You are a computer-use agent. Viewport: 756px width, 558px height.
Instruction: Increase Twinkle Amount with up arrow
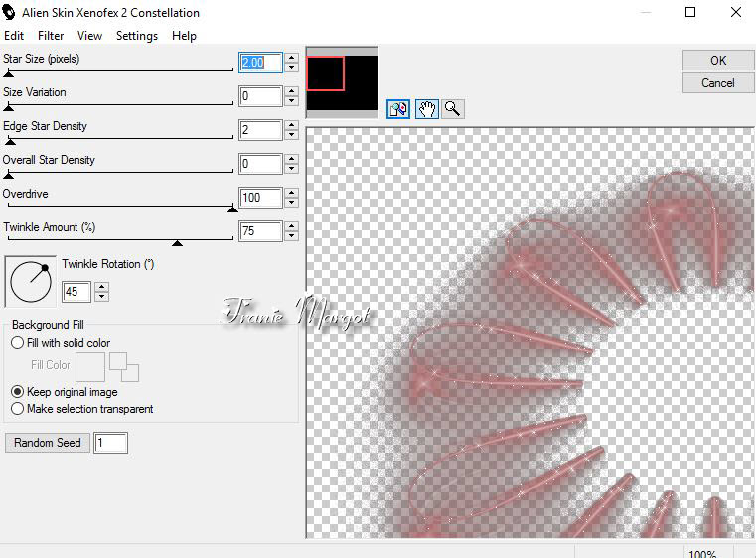click(x=291, y=225)
